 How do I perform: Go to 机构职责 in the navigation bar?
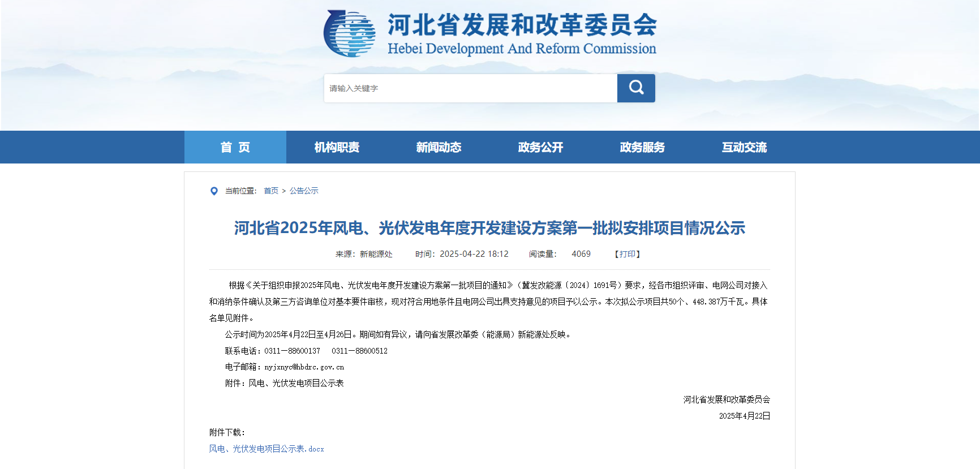[x=337, y=147]
